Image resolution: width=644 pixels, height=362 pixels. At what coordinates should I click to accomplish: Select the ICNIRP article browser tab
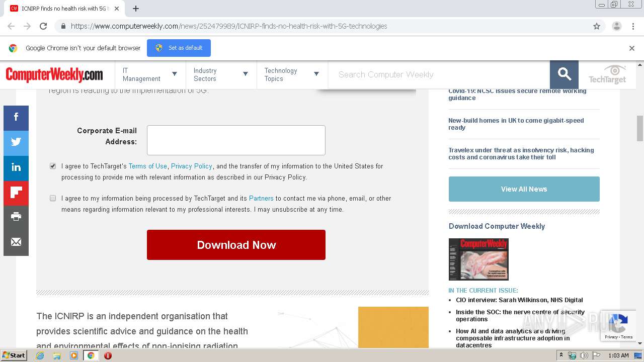(x=64, y=9)
